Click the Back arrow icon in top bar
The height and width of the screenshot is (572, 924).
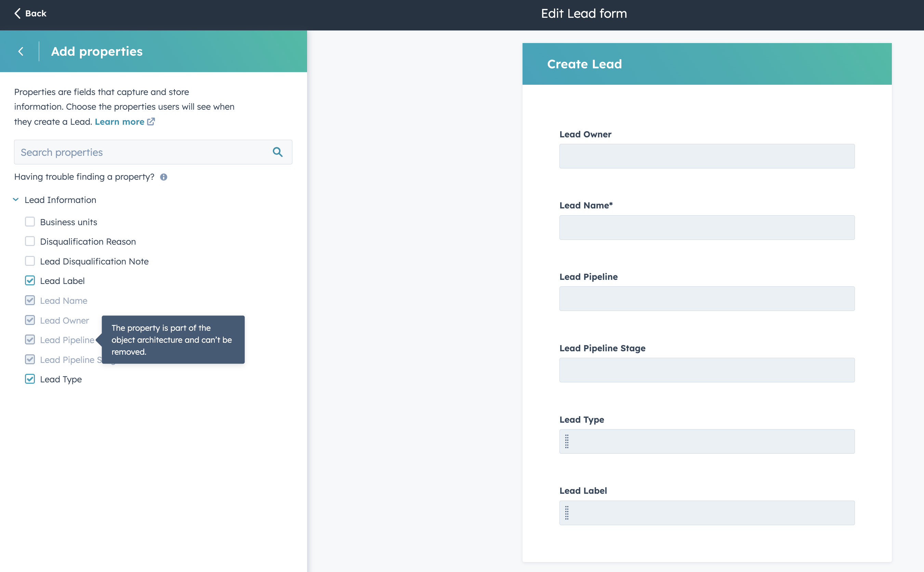[x=17, y=13]
